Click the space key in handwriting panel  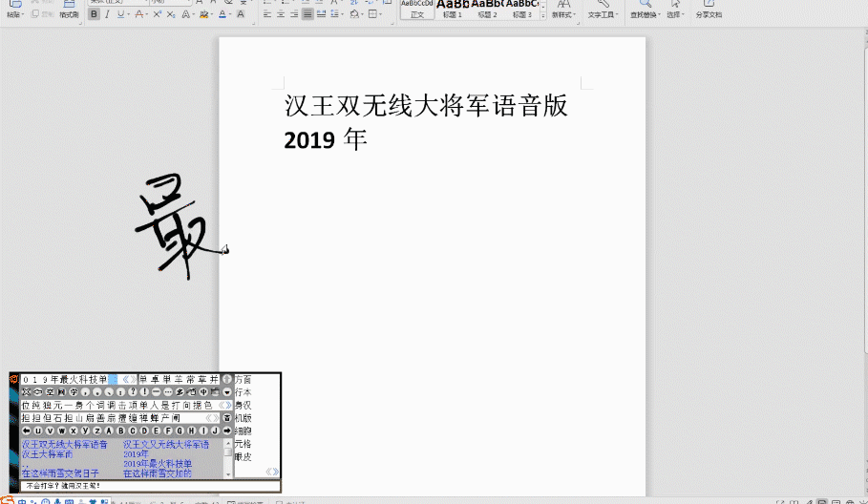[50, 391]
